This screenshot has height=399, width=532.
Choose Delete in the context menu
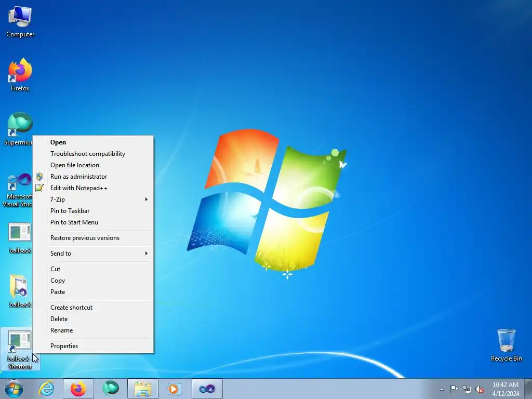click(94, 319)
